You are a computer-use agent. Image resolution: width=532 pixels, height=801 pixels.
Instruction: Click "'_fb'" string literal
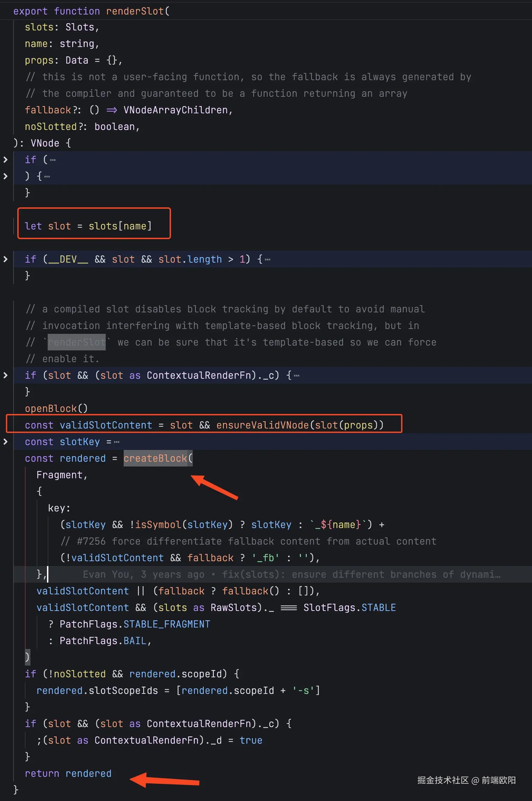point(265,558)
